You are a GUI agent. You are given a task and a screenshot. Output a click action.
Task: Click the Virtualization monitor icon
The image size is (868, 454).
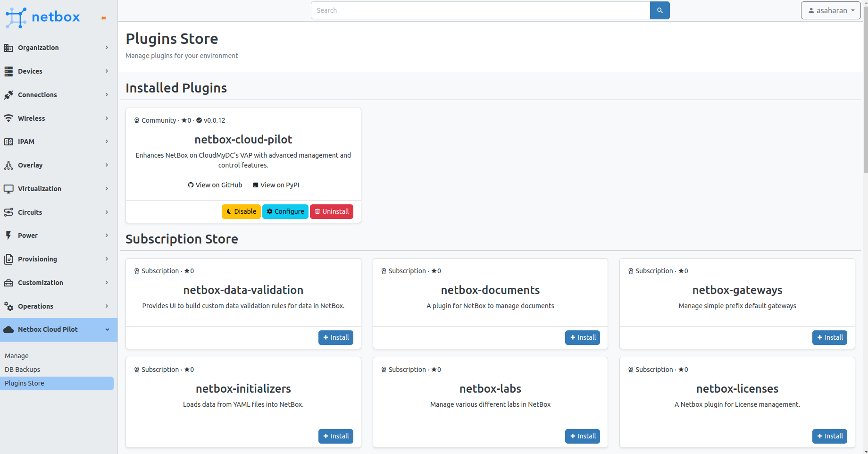tap(8, 189)
